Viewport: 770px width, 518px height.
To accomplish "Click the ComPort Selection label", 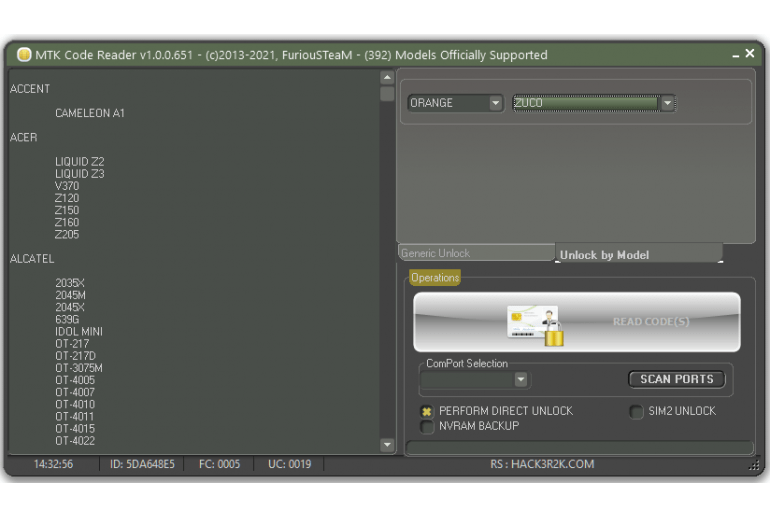I will click(467, 364).
